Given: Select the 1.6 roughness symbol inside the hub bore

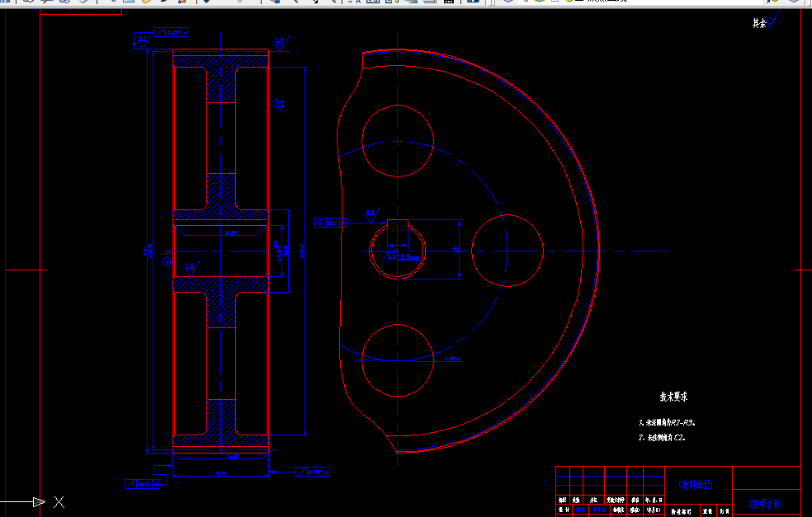Looking at the screenshot, I should (191, 268).
